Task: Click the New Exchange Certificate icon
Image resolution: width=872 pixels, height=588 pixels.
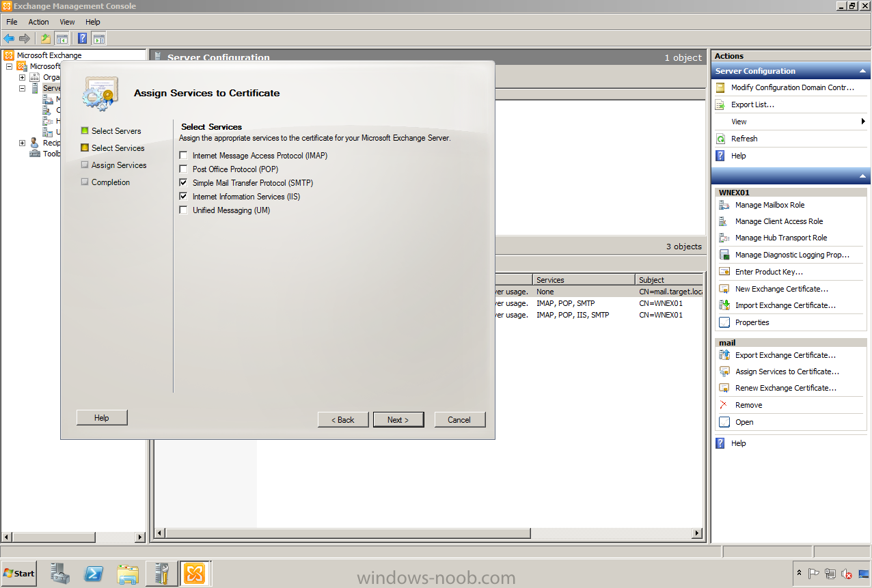Action: point(724,289)
